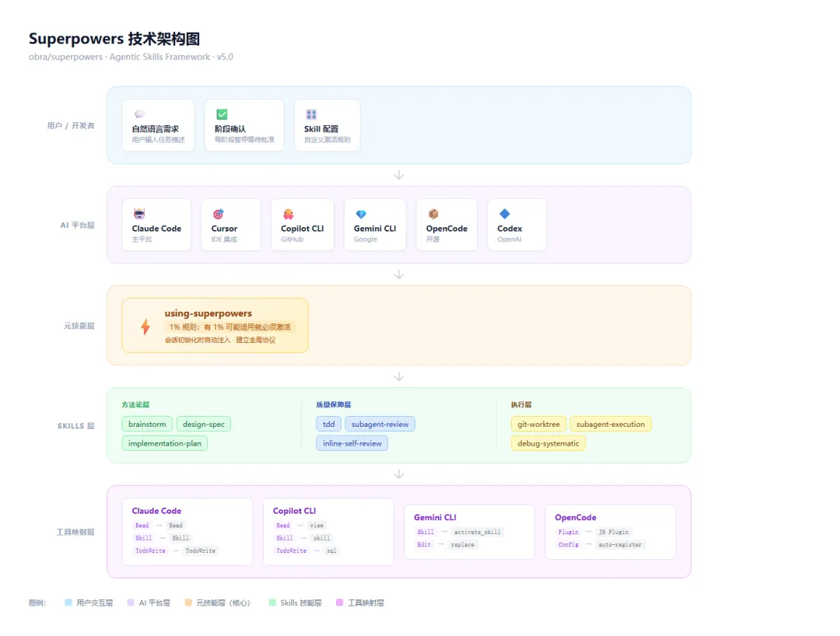
Task: Click the 阶段确认 card title
Action: [230, 129]
